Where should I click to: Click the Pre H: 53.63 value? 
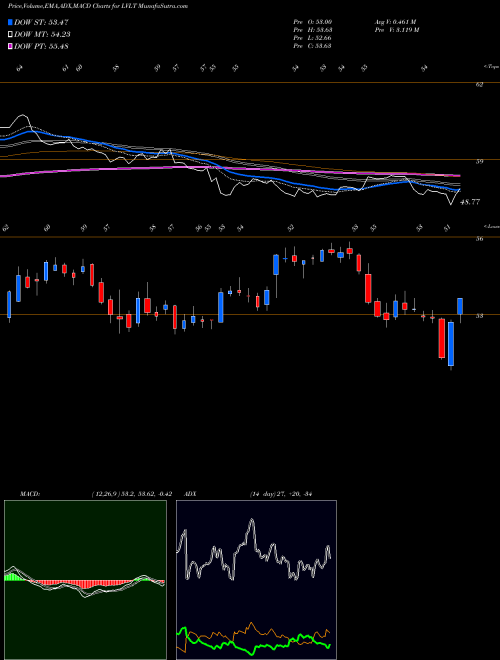pos(312,30)
